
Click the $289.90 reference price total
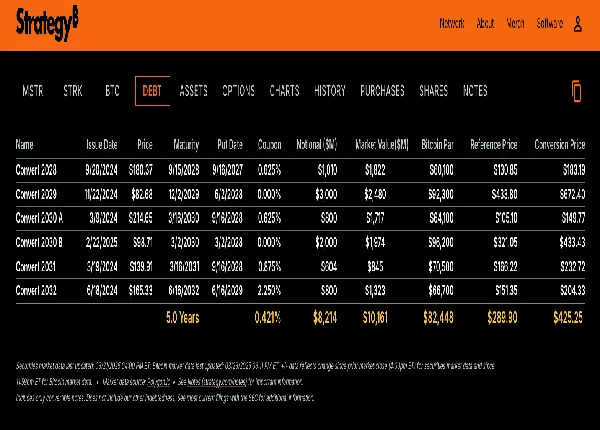502,318
